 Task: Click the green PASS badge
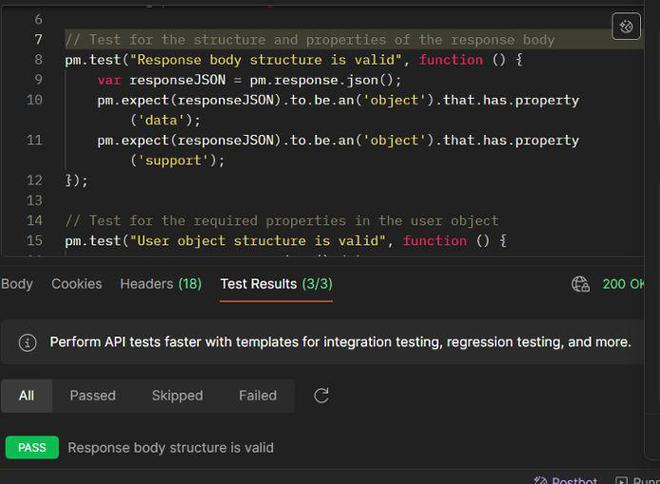(x=32, y=447)
